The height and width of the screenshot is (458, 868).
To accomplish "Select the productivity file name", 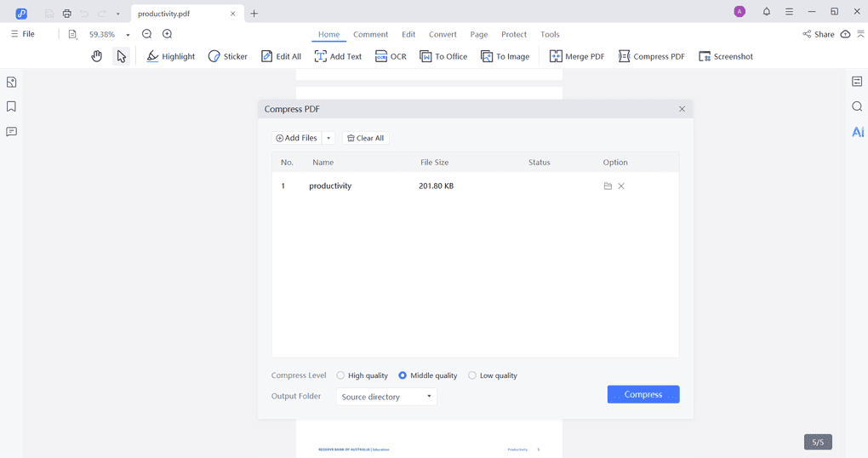I will click(330, 186).
